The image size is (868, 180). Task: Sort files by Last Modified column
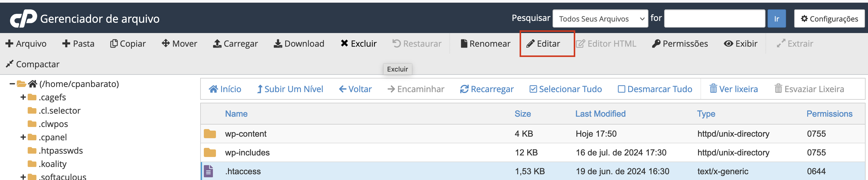(600, 114)
